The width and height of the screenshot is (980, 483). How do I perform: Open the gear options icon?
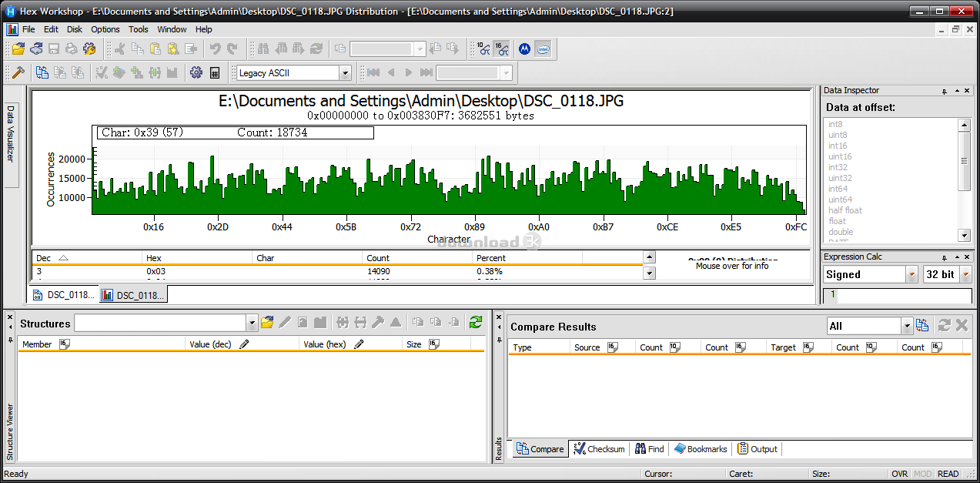click(x=196, y=72)
